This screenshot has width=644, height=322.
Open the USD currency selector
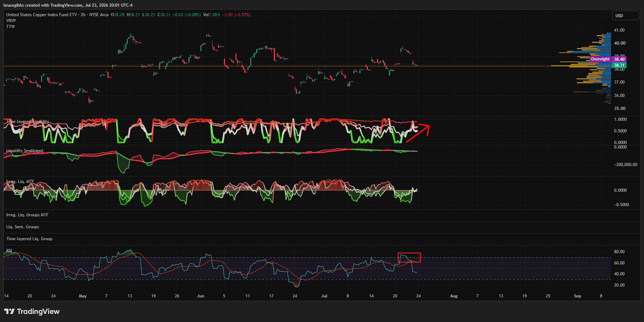pyautogui.click(x=626, y=15)
